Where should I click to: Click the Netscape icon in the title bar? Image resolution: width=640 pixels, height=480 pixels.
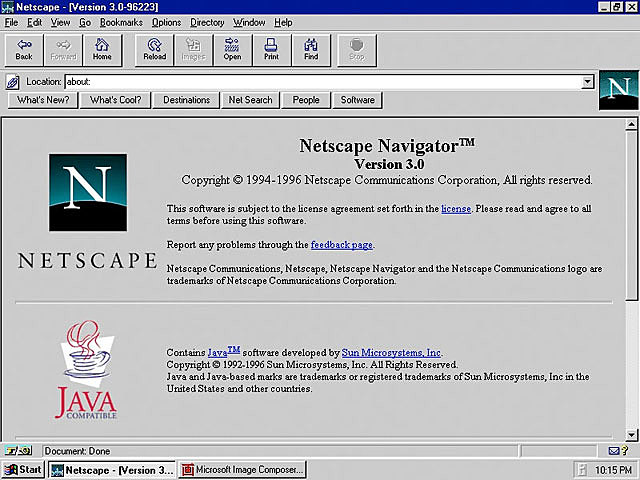pos(7,7)
